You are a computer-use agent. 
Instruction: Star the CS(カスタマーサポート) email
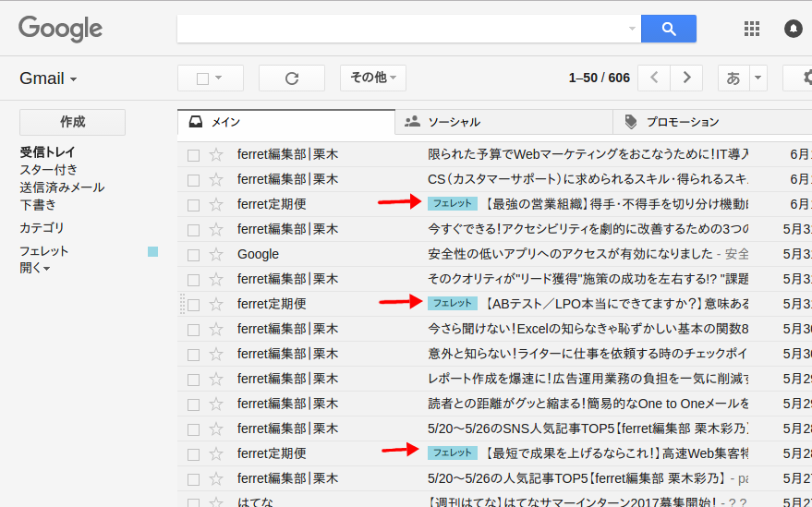point(216,179)
